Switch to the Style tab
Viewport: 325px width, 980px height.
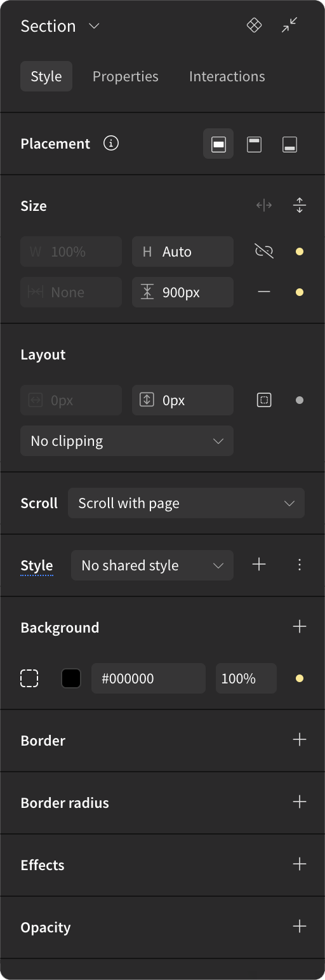pos(46,76)
